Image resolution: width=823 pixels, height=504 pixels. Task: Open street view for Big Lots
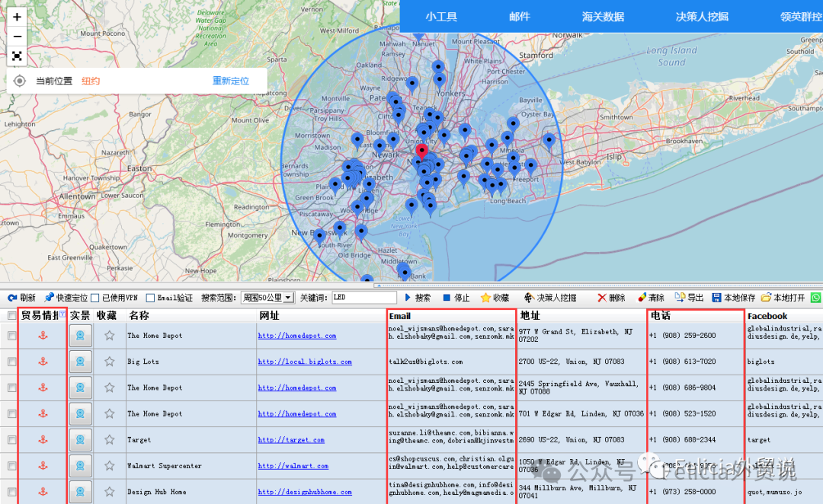pyautogui.click(x=80, y=362)
